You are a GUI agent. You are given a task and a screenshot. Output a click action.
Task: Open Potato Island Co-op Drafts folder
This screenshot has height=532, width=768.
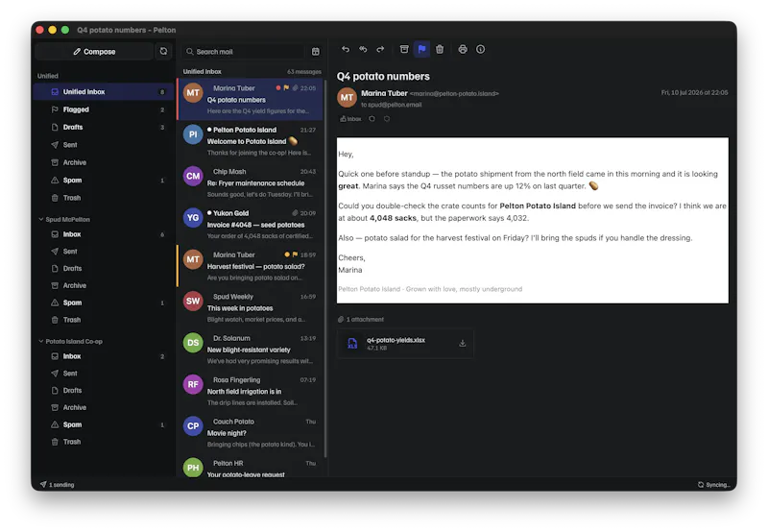tap(103, 391)
